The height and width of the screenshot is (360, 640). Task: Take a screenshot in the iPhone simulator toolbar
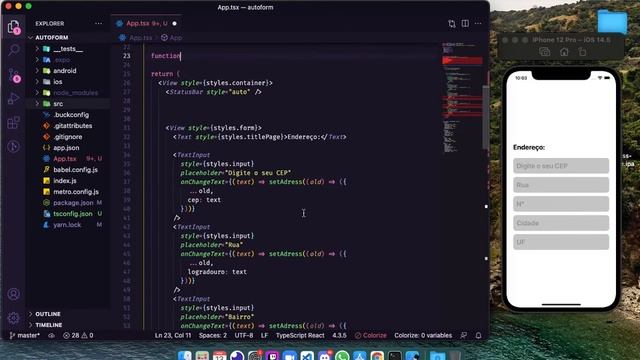(x=544, y=52)
